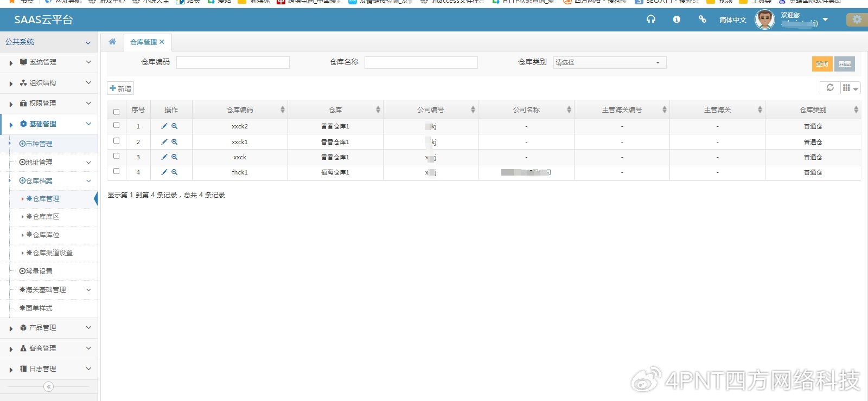
Task: Toggle the select-all checkbox in table header
Action: [116, 112]
